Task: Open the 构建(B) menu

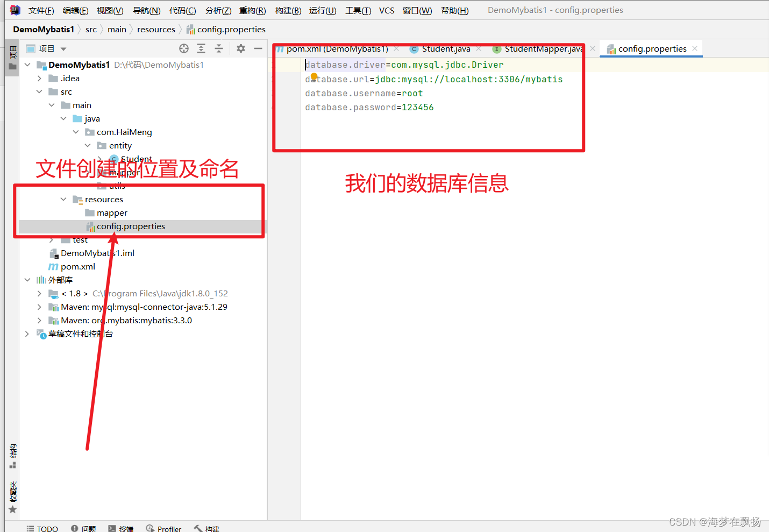Action: 288,10
